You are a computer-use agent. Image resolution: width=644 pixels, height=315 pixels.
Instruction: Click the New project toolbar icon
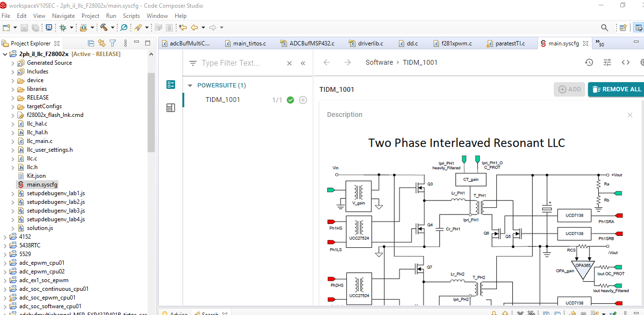point(6,28)
